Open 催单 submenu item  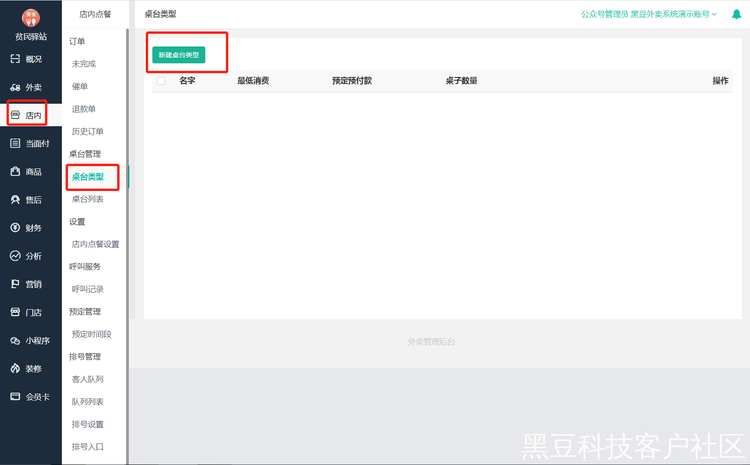pyautogui.click(x=80, y=86)
